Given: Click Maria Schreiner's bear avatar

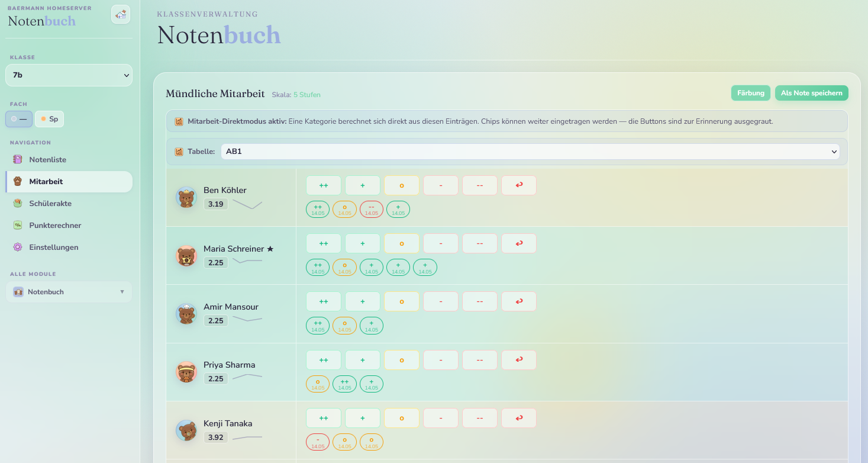Looking at the screenshot, I should coord(186,256).
